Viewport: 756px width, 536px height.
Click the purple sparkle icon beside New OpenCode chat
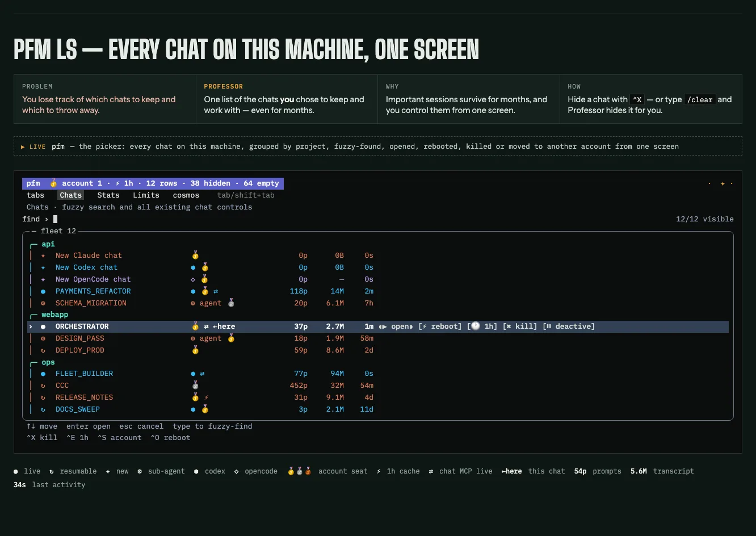coord(43,279)
